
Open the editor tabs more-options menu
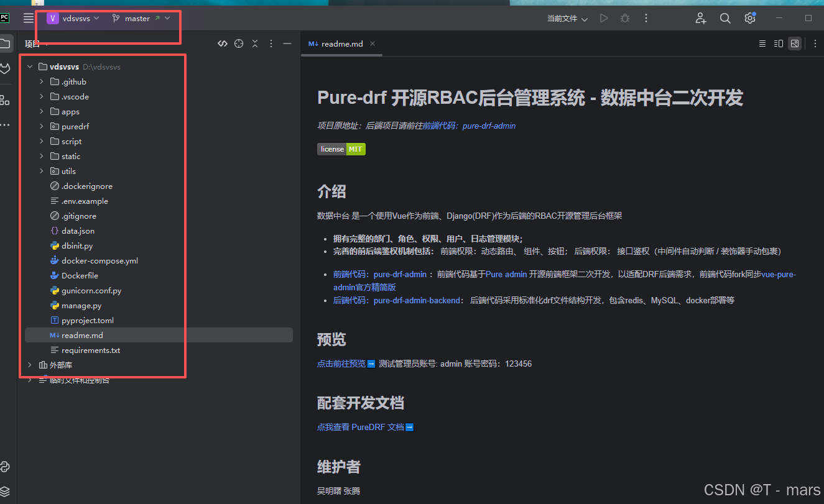(815, 44)
